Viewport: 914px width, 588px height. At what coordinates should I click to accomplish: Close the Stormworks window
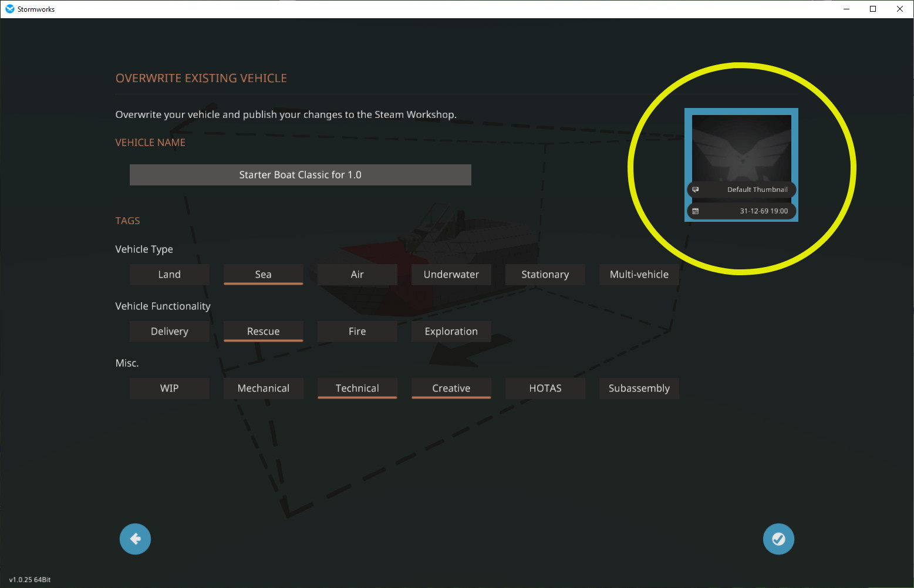[900, 9]
